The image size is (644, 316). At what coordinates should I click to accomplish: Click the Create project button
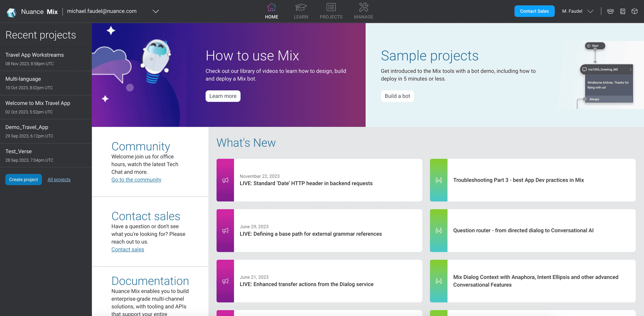click(x=23, y=180)
